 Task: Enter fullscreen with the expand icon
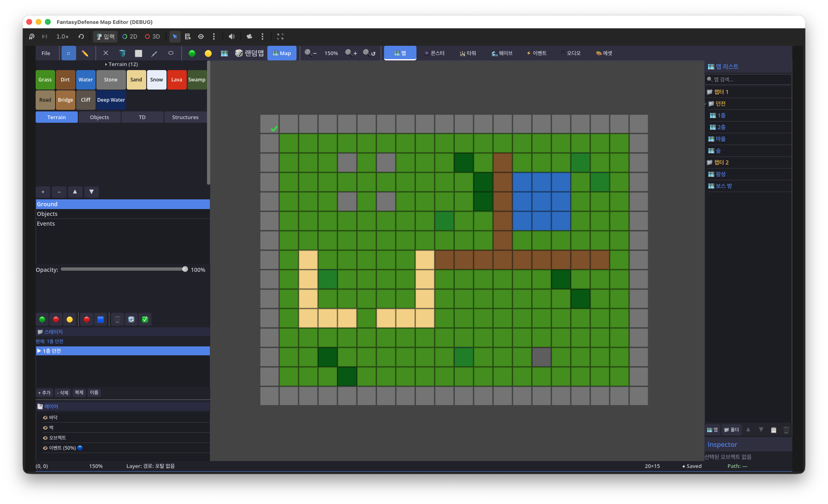pos(280,36)
